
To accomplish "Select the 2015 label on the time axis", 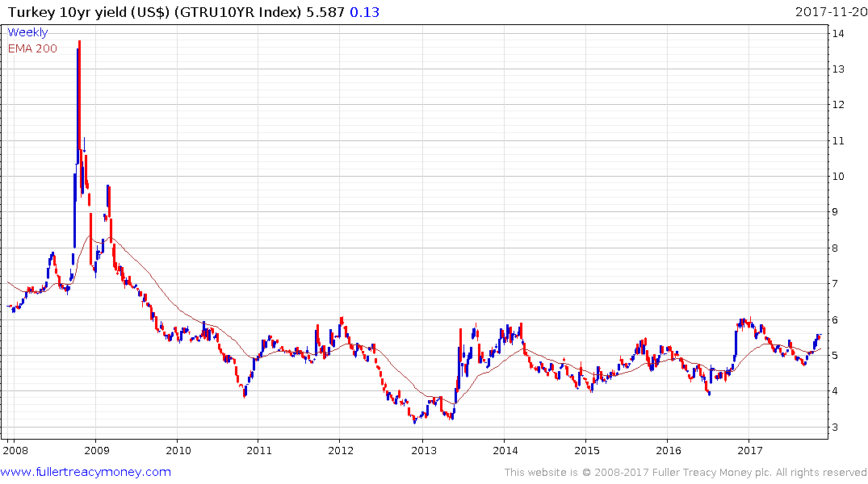I will pyautogui.click(x=587, y=450).
